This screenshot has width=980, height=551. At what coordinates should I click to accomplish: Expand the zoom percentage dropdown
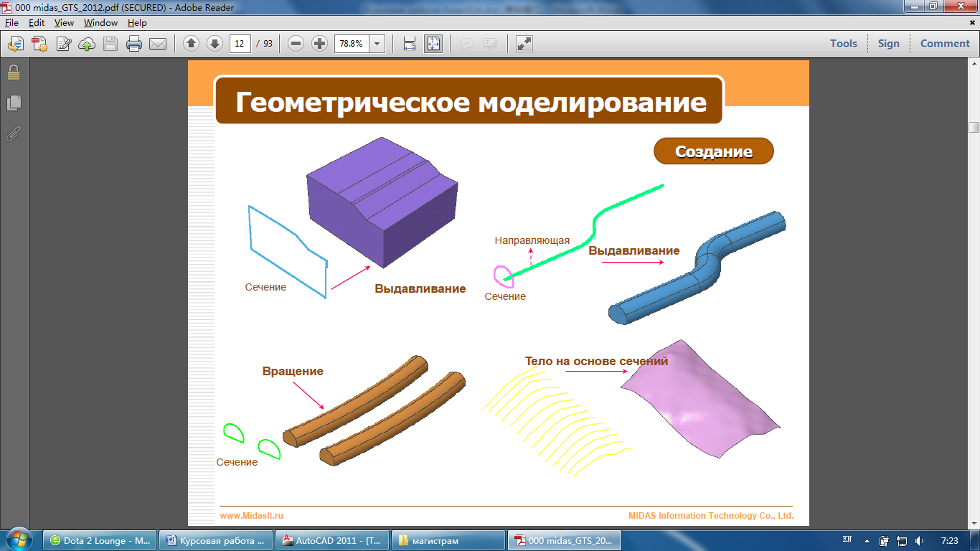tap(377, 44)
